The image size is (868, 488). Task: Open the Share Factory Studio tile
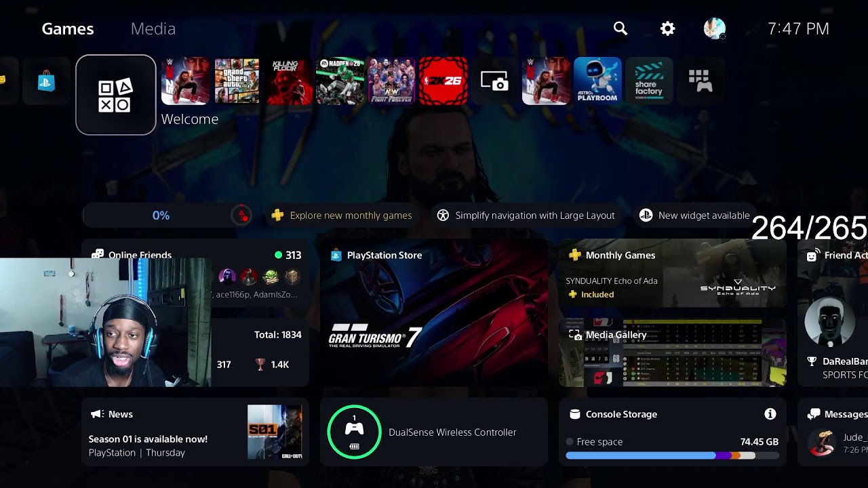tap(649, 81)
